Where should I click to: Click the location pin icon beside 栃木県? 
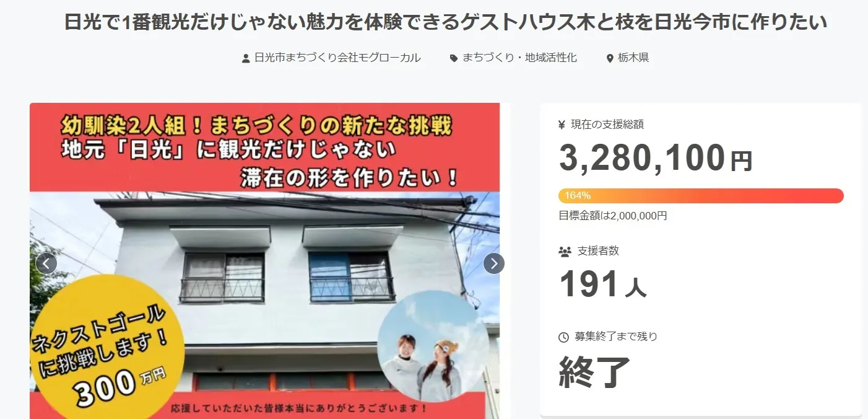(x=610, y=58)
